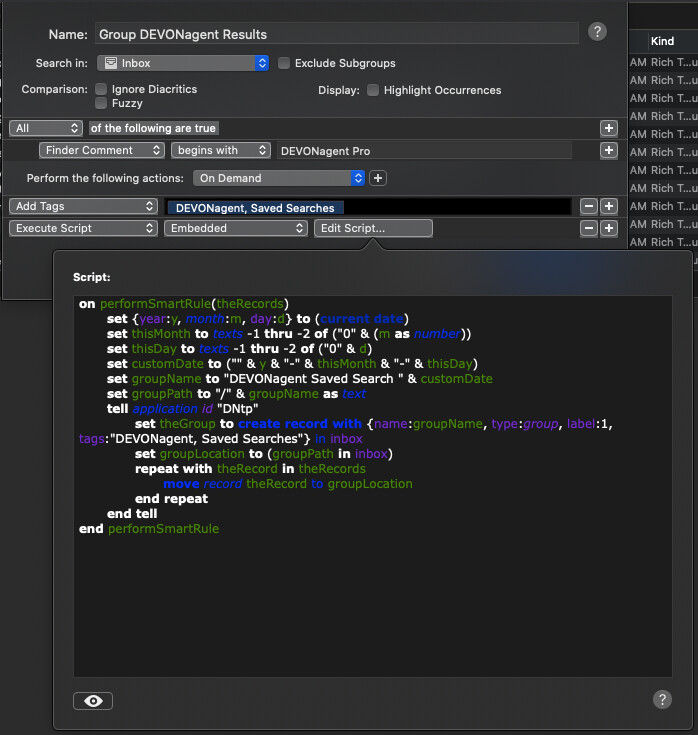Click the 'end performSmartRule' script line

(149, 529)
